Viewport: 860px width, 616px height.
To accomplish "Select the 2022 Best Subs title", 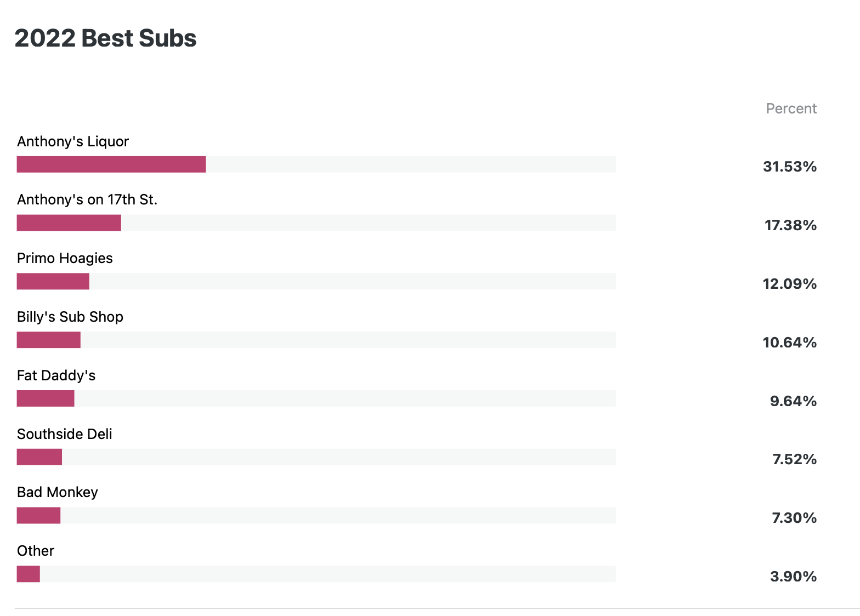I will point(105,38).
